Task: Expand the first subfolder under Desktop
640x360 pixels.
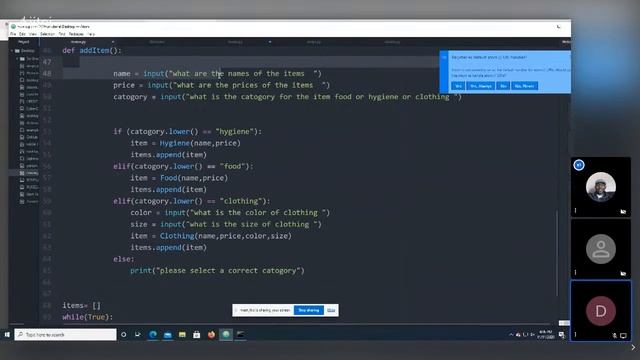Action: click(x=17, y=58)
